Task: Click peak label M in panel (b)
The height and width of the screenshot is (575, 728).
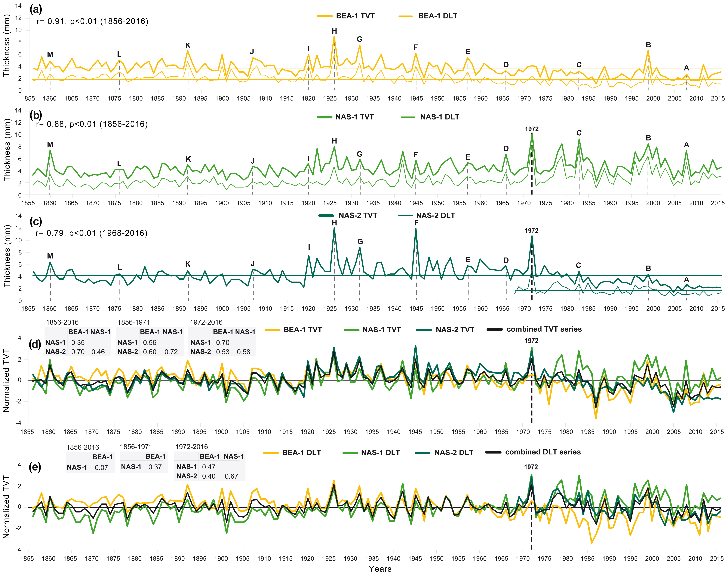Action: [x=50, y=145]
